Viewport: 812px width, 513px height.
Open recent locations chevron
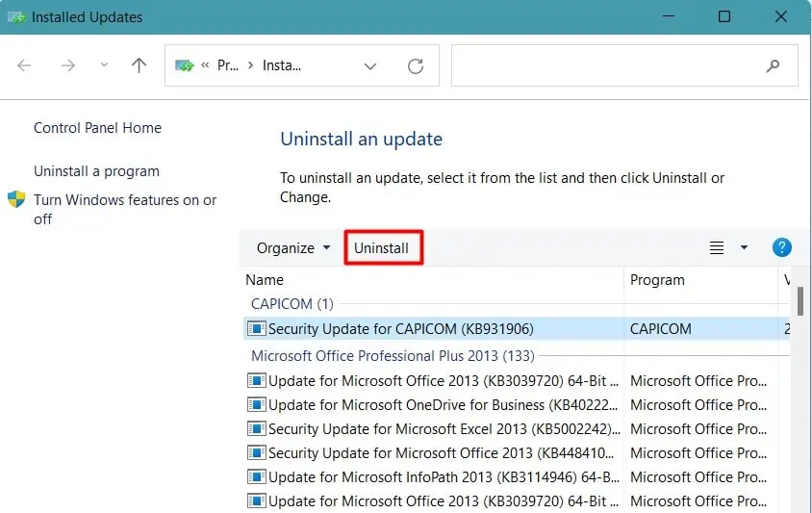coord(104,64)
